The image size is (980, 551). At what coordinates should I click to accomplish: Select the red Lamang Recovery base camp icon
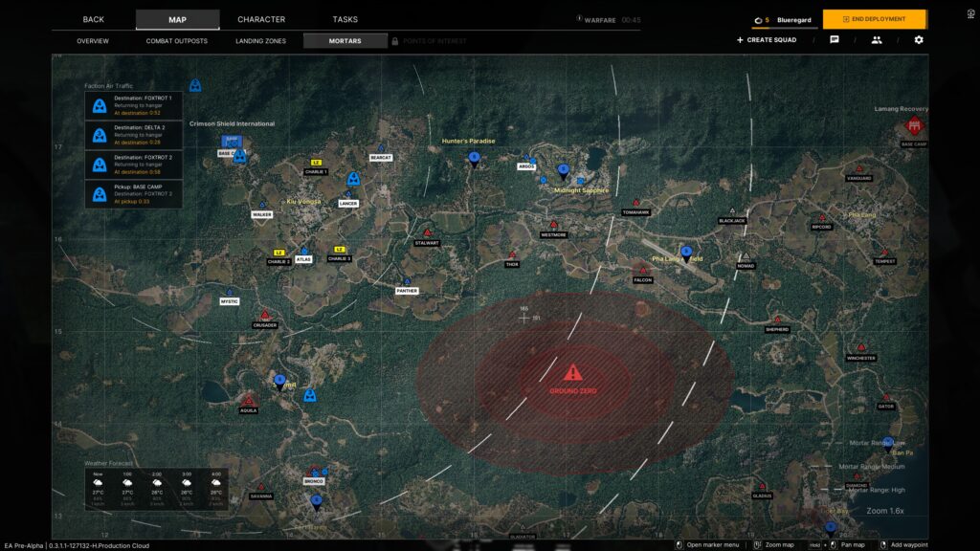[914, 126]
